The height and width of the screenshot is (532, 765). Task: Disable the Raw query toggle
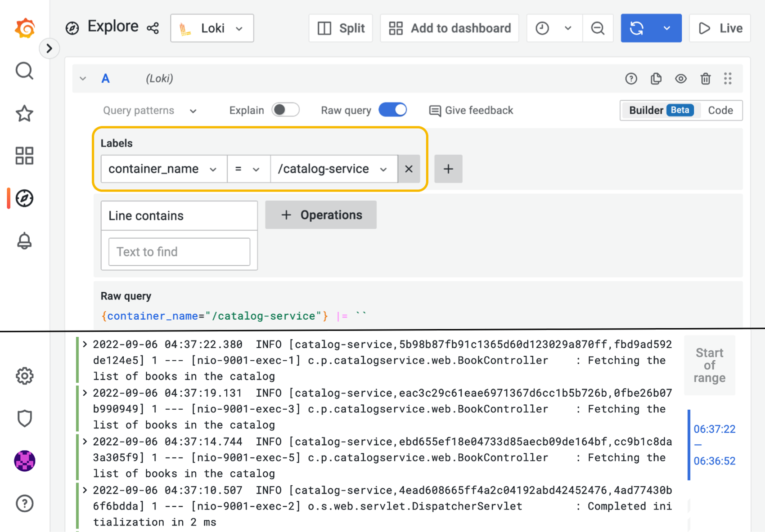392,110
